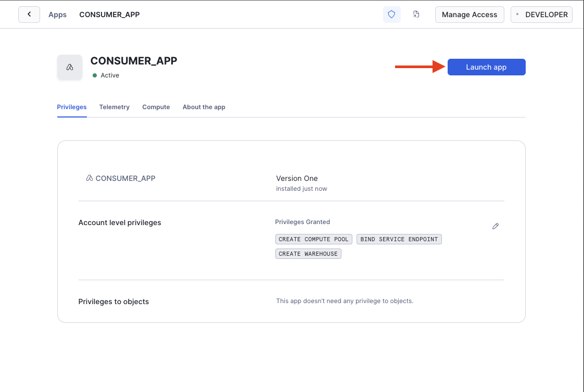Click the Version One label
This screenshot has width=584, height=392.
pyautogui.click(x=297, y=178)
